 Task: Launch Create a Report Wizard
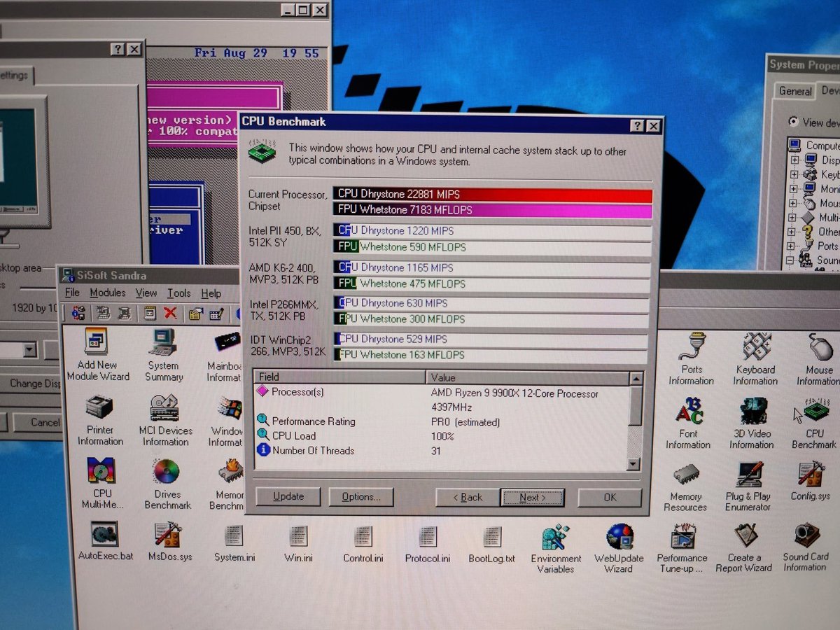pos(744,549)
